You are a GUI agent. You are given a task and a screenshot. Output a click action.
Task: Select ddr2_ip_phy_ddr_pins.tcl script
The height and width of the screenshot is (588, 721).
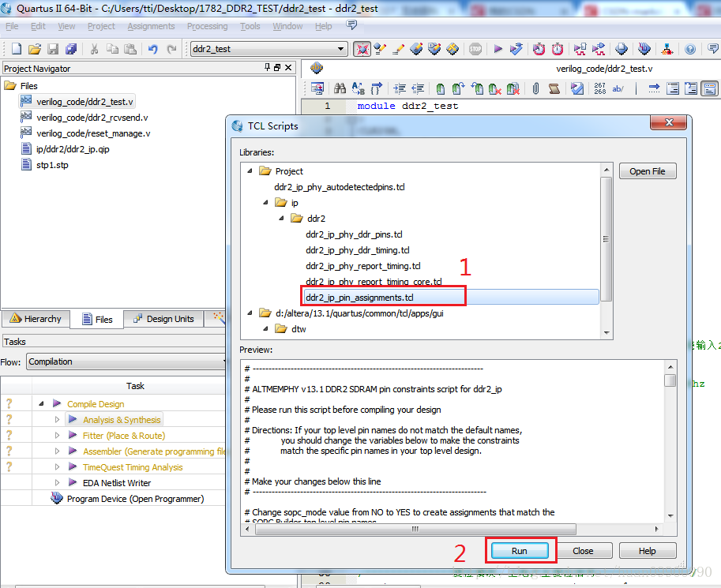[x=354, y=234]
